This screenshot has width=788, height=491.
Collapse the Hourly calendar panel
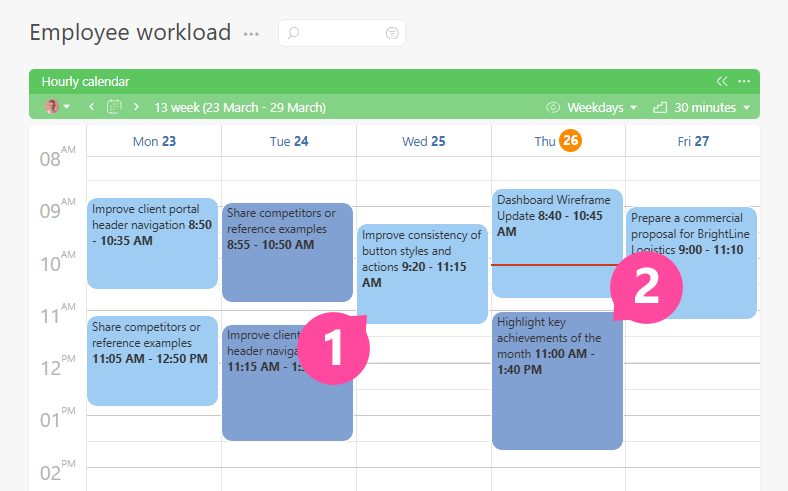pyautogui.click(x=722, y=81)
